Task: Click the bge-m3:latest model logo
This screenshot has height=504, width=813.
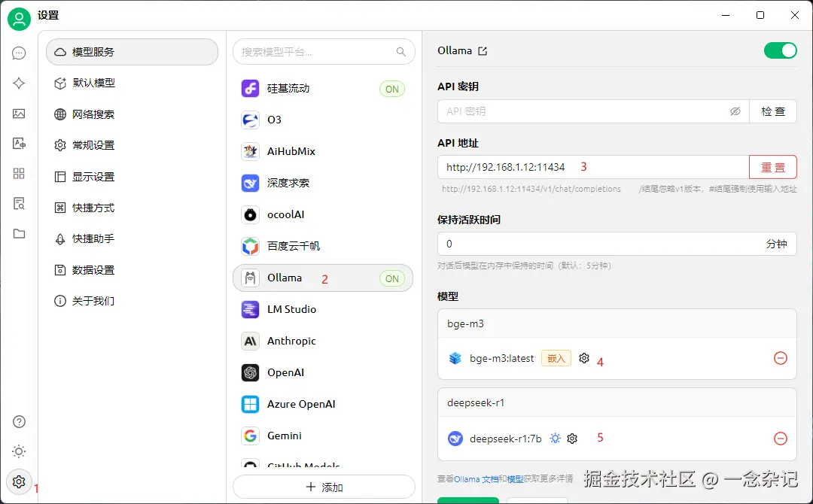Action: coord(455,358)
